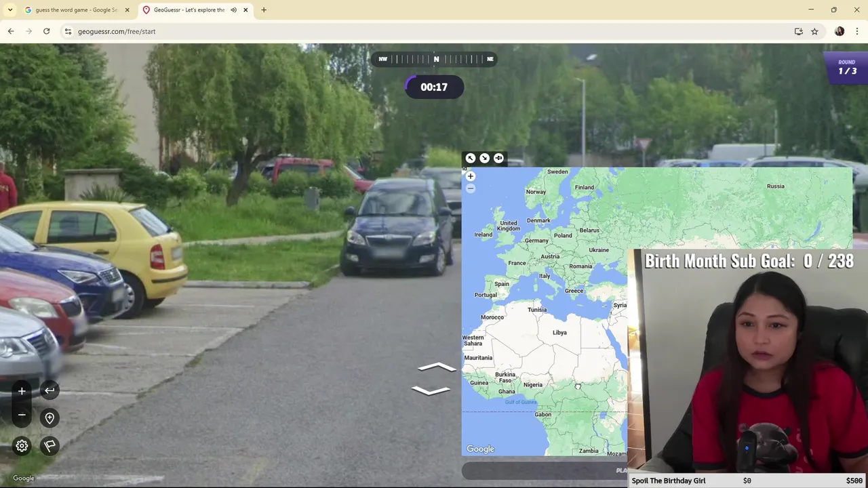Image resolution: width=868 pixels, height=488 pixels.
Task: Open GeoGuessr game settings gear
Action: (x=22, y=446)
